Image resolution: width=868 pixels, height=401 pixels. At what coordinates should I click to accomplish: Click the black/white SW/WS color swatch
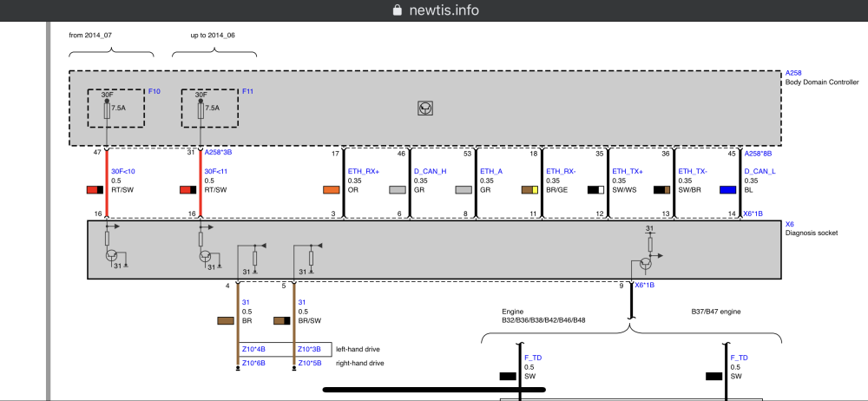[x=596, y=190]
